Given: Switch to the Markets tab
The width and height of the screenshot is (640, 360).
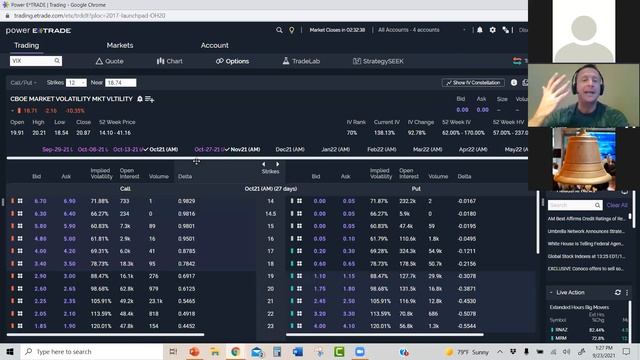Looking at the screenshot, I should [120, 45].
